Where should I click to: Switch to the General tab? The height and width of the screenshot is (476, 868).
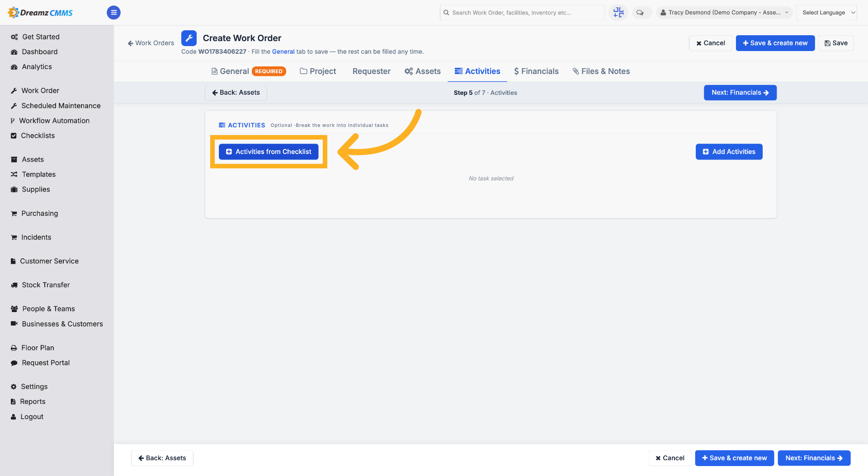tap(249, 71)
